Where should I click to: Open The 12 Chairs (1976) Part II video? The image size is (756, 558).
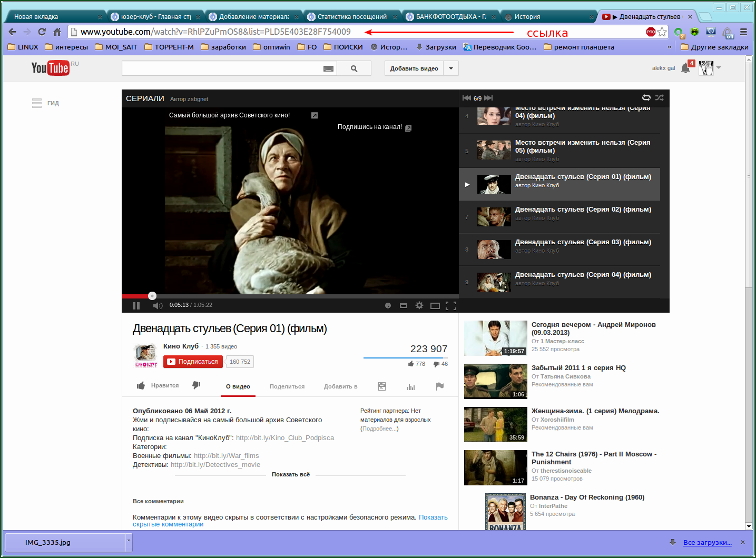click(x=594, y=458)
